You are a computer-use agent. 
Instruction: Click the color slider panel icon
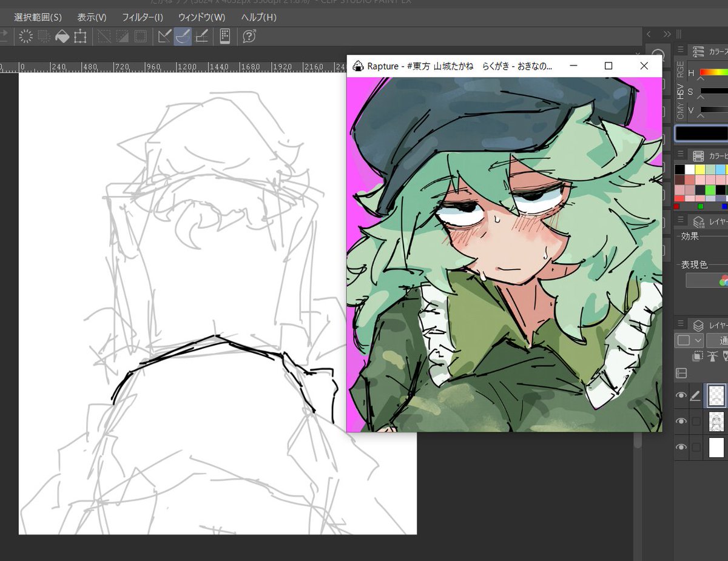coord(698,50)
